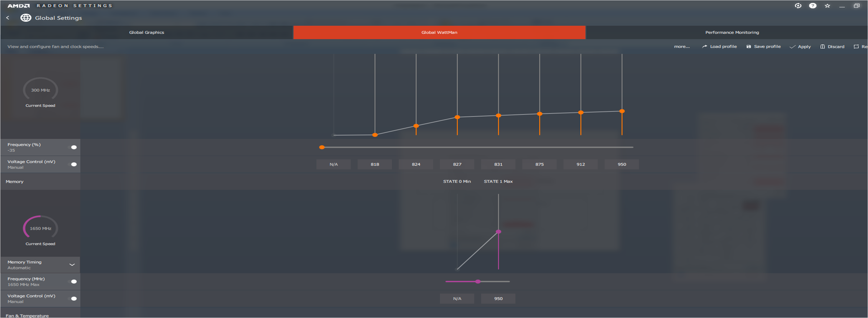Screen dimensions: 868x318
Task: Click the 875 voltage field
Action: point(539,165)
